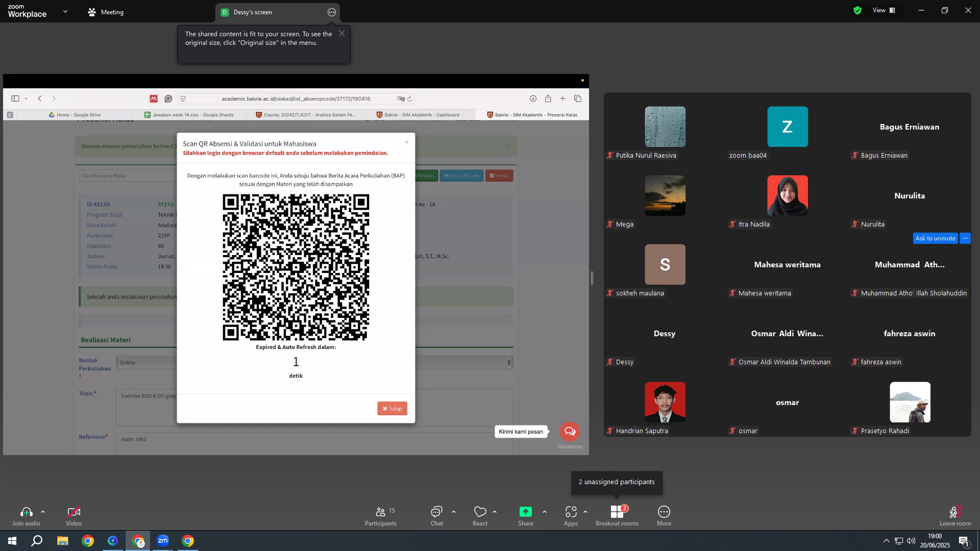This screenshot has width=980, height=551.
Task: Show hidden system tray icons
Action: [887, 541]
